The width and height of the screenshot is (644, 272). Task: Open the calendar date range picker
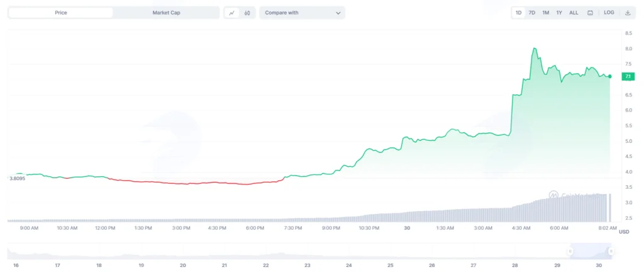590,13
